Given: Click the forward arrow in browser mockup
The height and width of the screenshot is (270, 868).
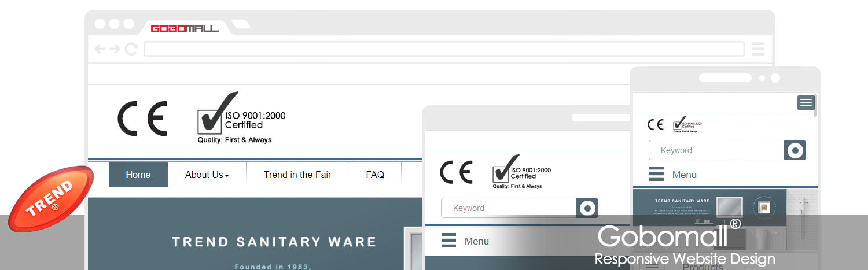Looking at the screenshot, I should [115, 49].
